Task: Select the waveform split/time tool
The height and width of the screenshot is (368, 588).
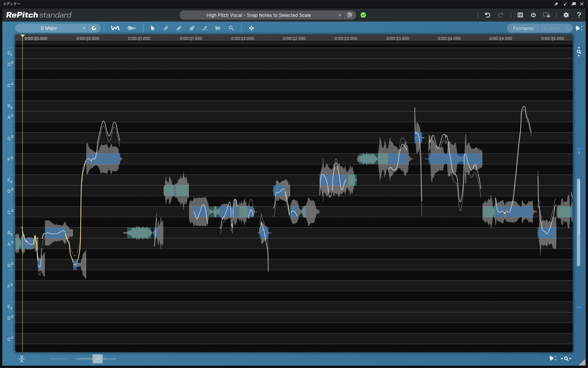Action: (218, 28)
